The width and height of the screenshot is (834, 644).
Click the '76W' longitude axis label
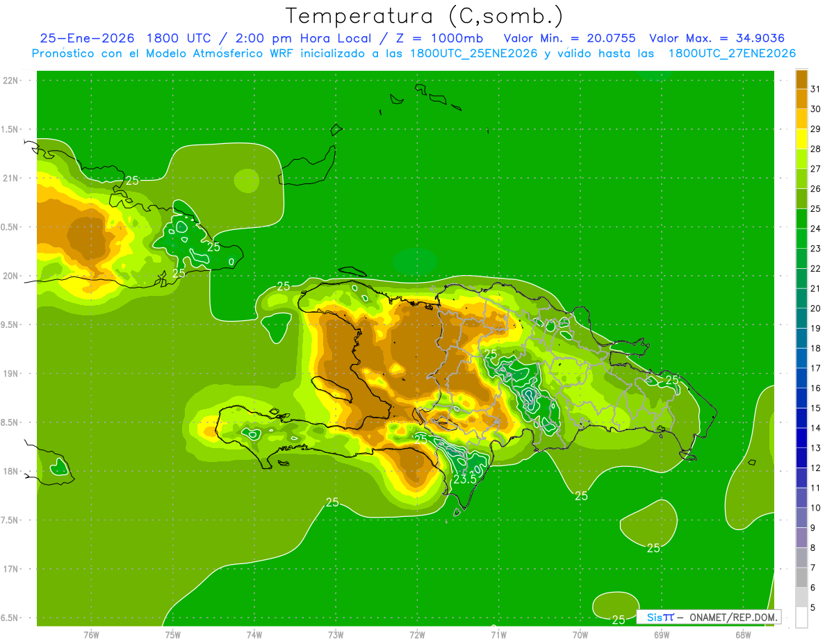tap(91, 634)
